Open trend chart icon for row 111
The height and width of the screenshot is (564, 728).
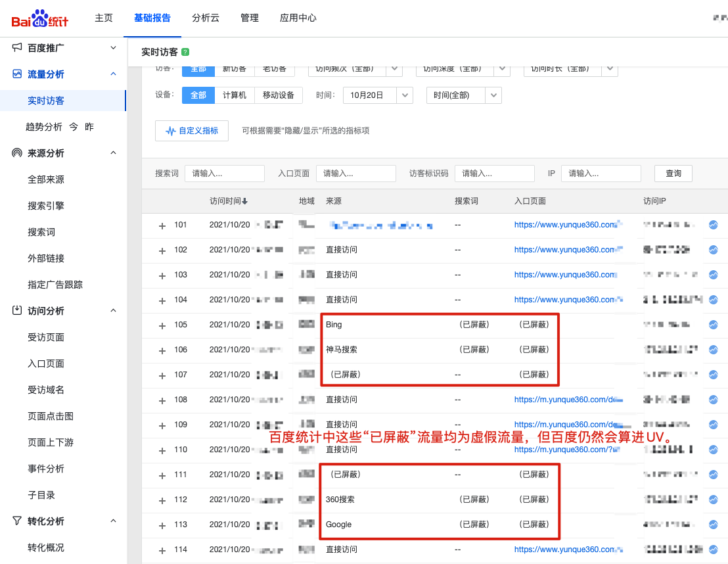pos(713,475)
